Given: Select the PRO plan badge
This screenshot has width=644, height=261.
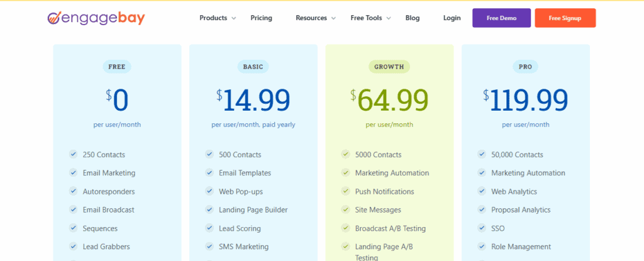Looking at the screenshot, I should [525, 67].
